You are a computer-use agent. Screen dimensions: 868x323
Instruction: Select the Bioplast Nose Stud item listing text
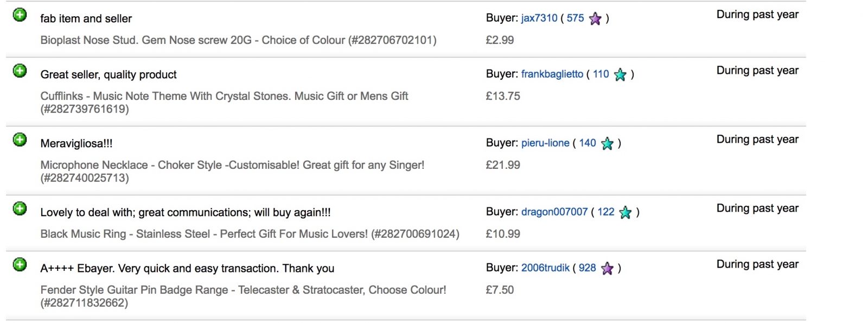pos(238,40)
